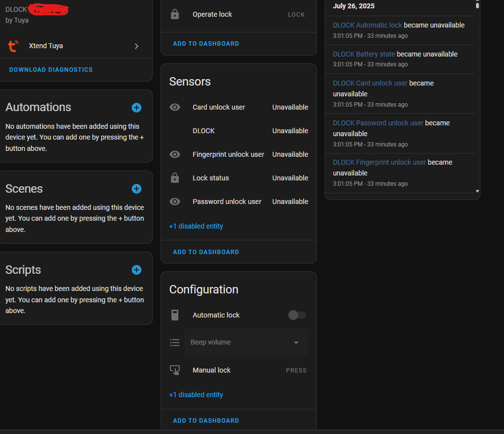Click the lock icon next to Lock status

click(x=175, y=178)
